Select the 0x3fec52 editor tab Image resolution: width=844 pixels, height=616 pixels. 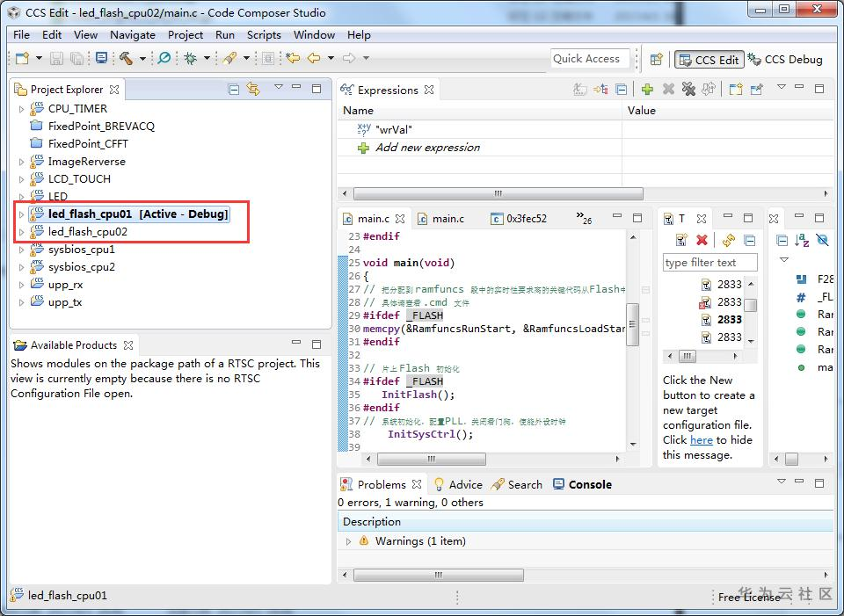point(519,219)
